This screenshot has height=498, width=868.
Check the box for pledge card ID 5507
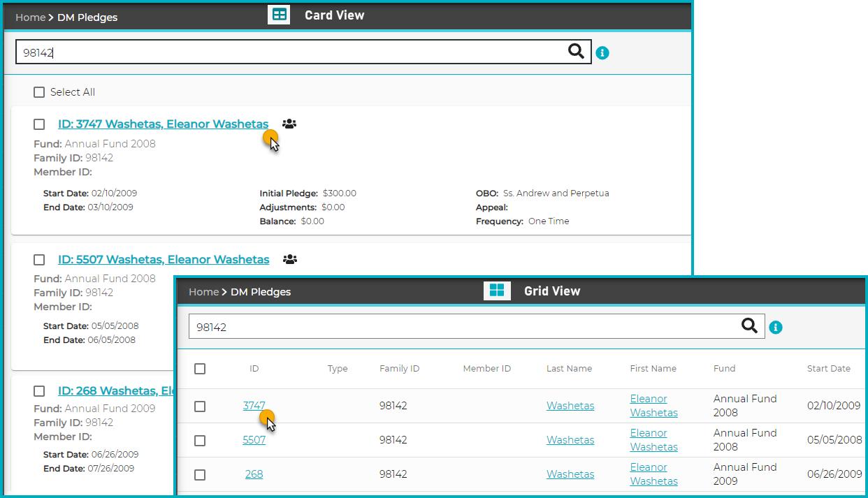(39, 260)
